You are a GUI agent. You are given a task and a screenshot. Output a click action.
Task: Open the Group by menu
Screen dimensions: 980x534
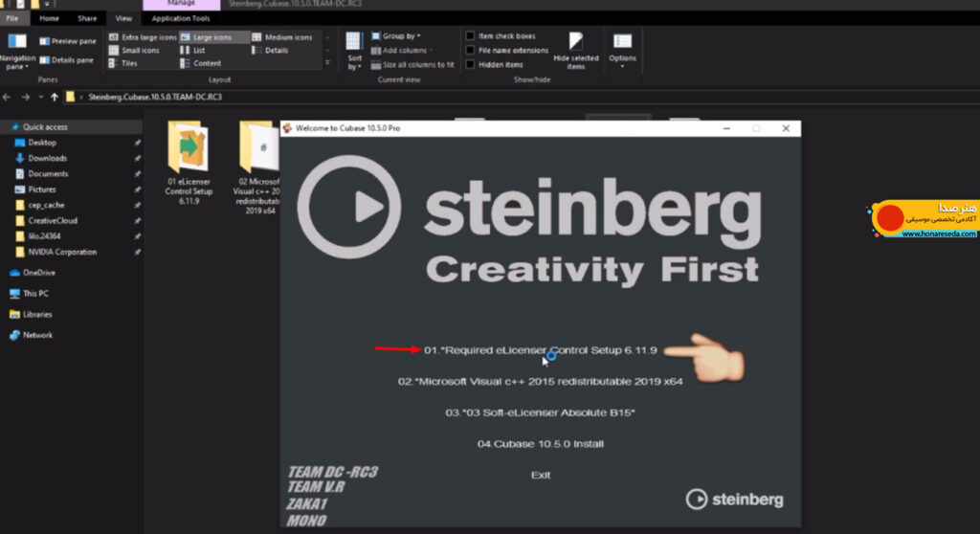396,36
